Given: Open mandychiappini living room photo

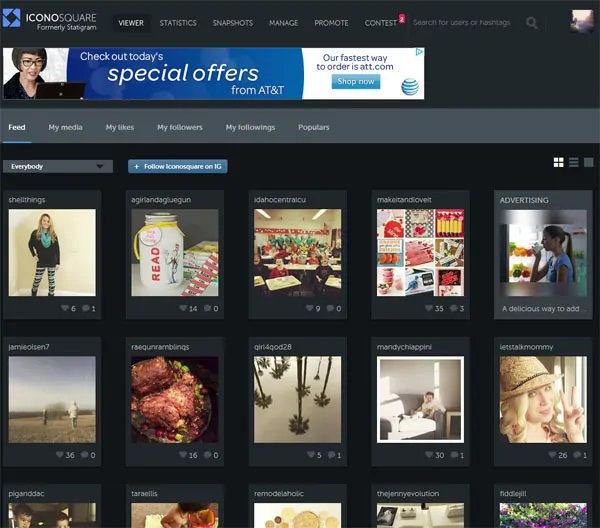Looking at the screenshot, I should click(x=421, y=400).
